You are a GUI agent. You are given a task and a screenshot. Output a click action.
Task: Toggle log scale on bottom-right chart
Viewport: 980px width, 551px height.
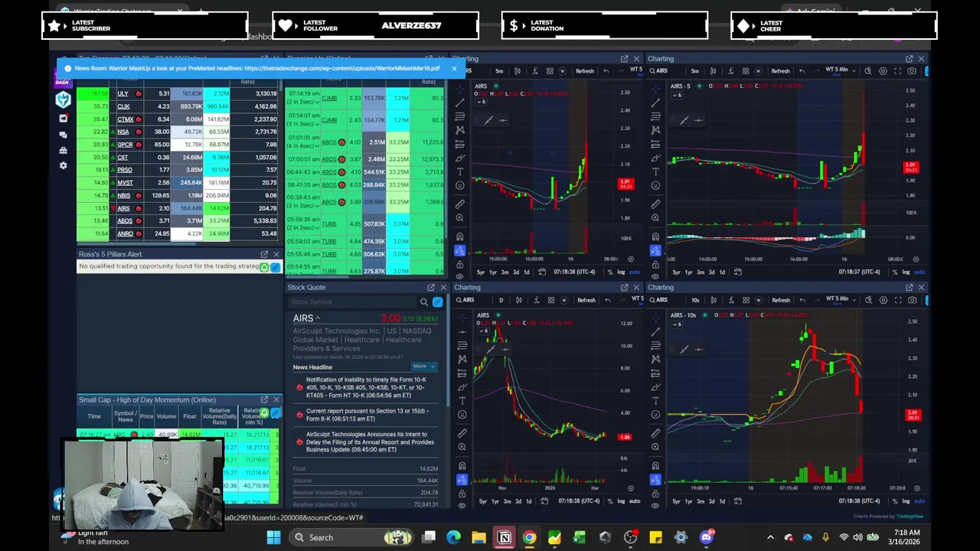(x=906, y=500)
